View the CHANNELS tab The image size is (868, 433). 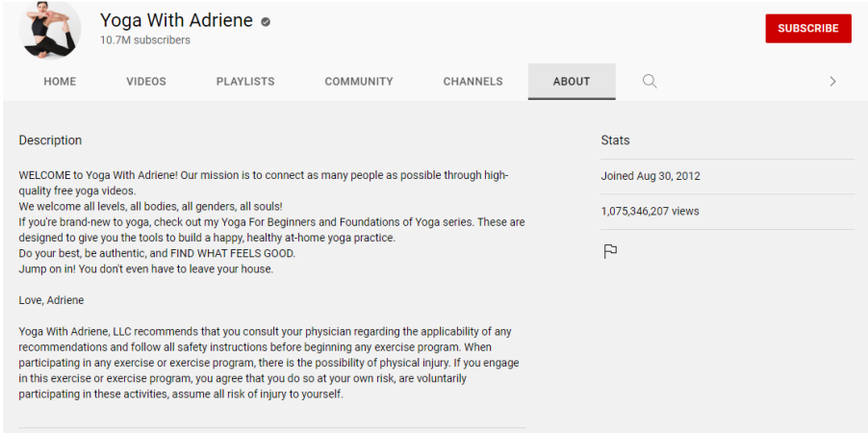[x=472, y=82]
